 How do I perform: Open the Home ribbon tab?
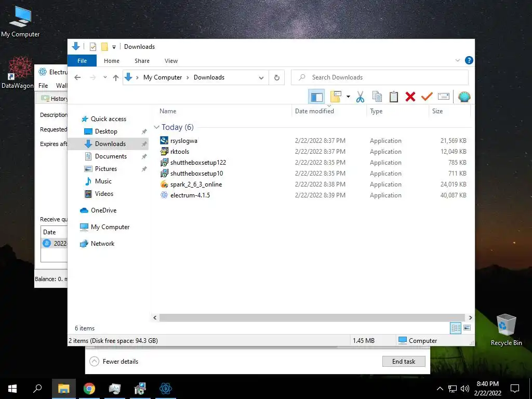(112, 61)
